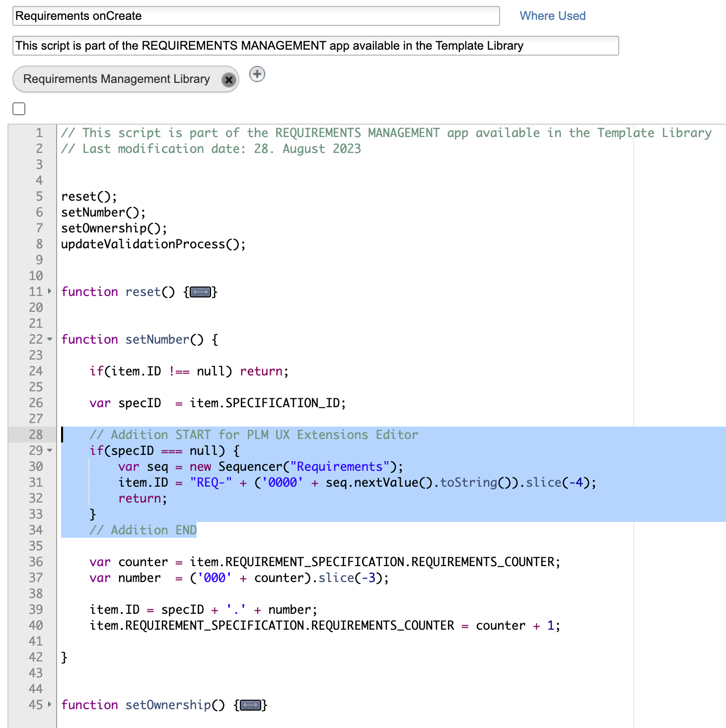726x728 pixels.
Task: Place cursor on 'updateValidationProcess();' line
Action: pyautogui.click(x=153, y=244)
